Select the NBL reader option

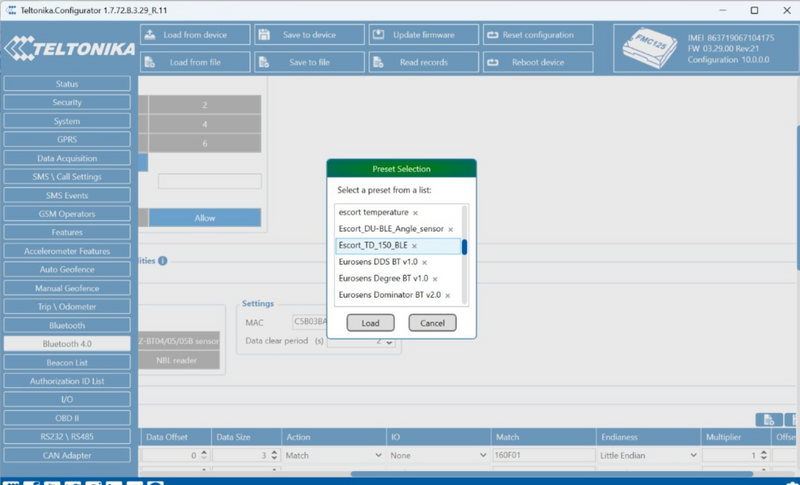coord(177,360)
